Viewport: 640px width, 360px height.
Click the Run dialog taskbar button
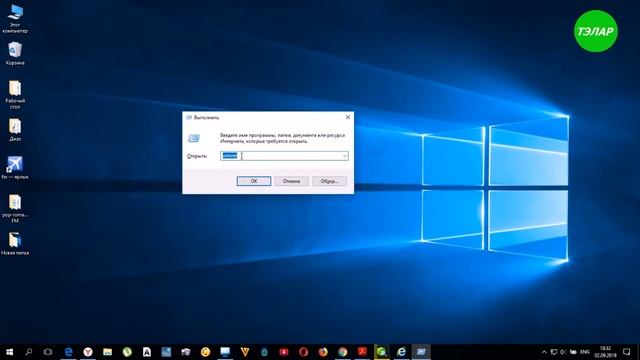421,352
